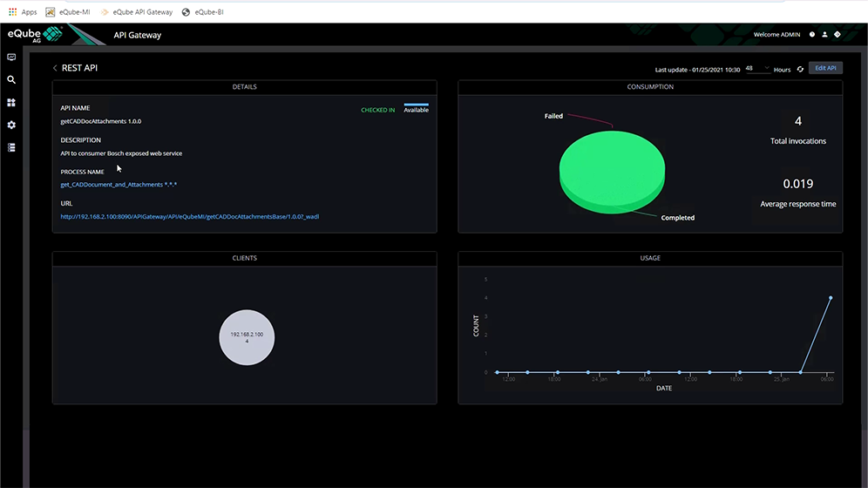Open the settings gear in sidebar
This screenshot has height=488, width=868.
point(11,125)
